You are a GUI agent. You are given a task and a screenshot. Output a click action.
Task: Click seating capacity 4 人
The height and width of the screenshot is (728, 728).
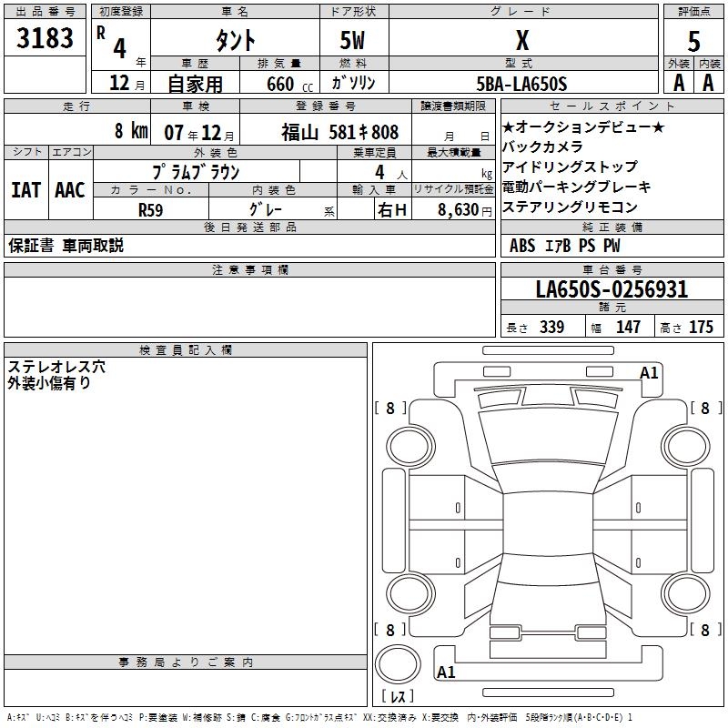(391, 172)
